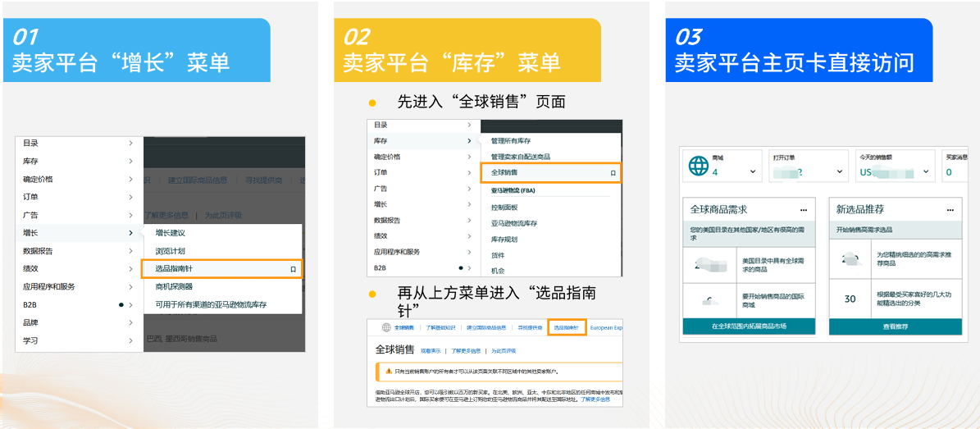This screenshot has height=429, width=980.
Task: Click the globe icon left of 全球销售 tab
Action: pos(386,327)
